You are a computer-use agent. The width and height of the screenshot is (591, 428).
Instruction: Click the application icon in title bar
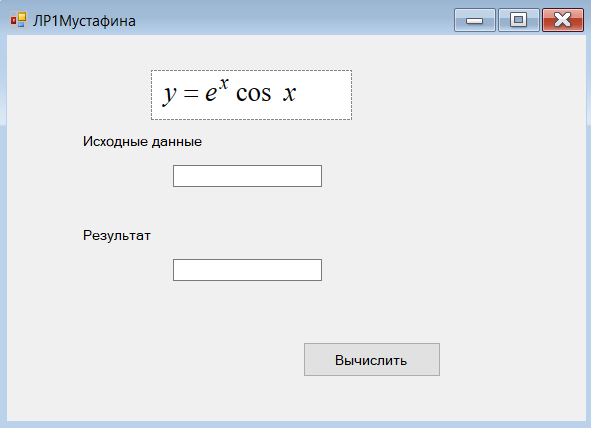[18, 20]
